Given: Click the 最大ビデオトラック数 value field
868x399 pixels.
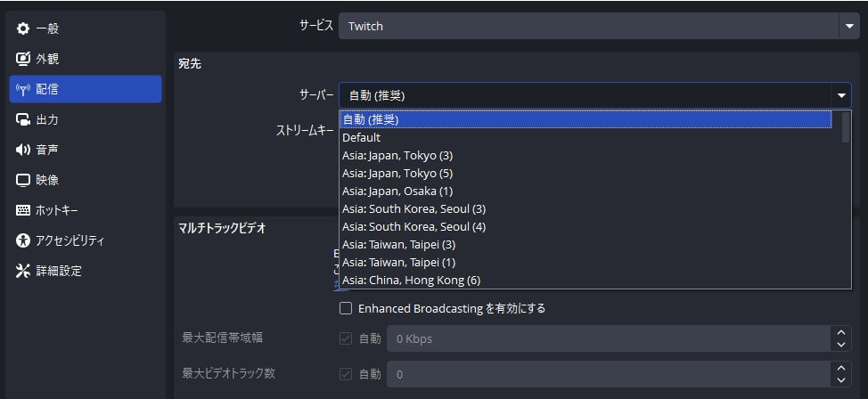Looking at the screenshot, I should [609, 375].
